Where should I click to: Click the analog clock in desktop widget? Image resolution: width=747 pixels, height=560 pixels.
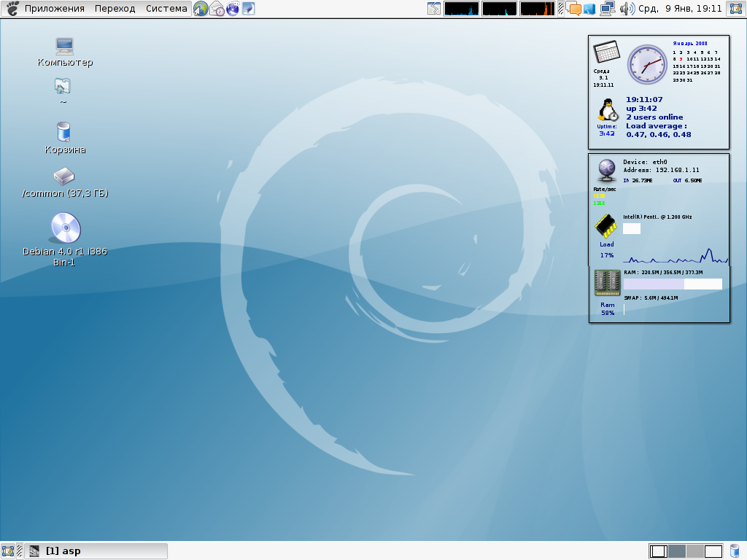pos(647,64)
